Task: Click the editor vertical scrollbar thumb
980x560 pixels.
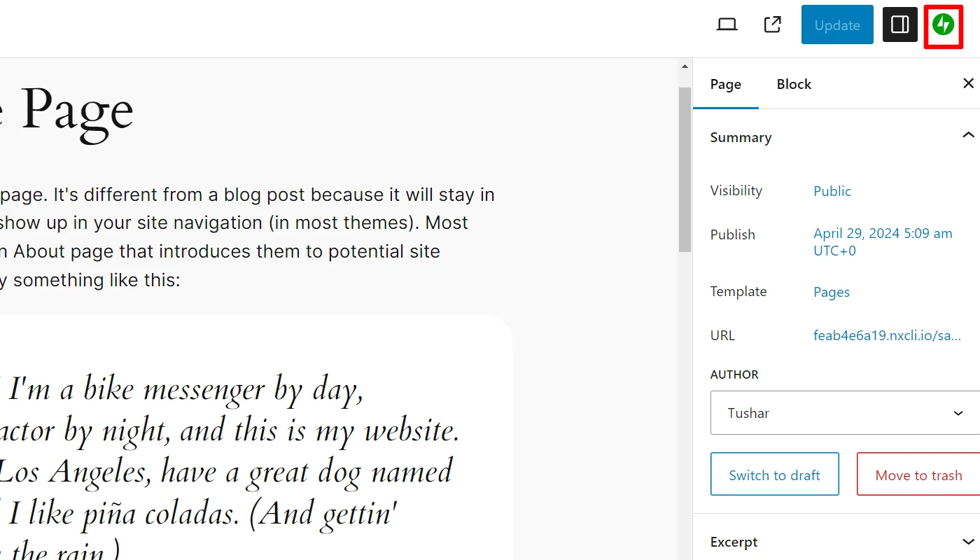Action: 685,168
